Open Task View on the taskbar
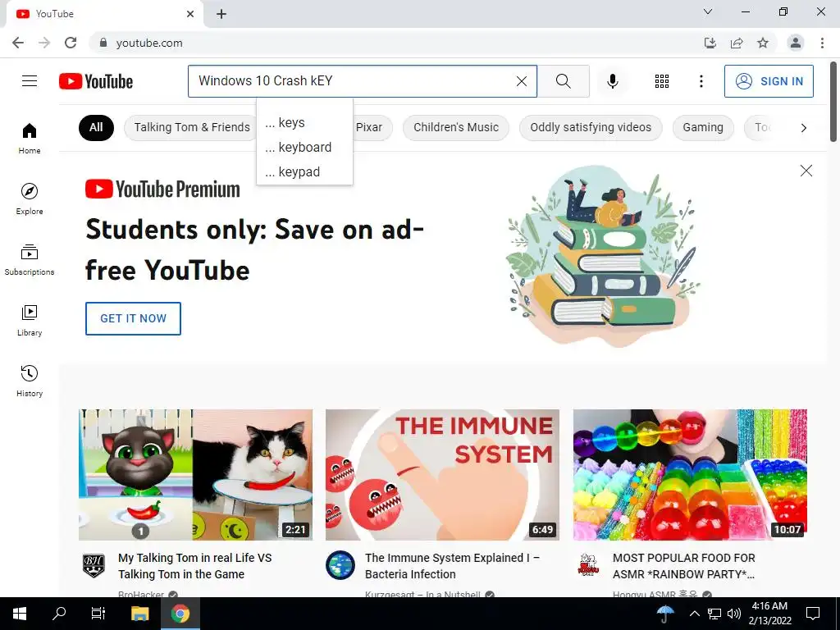The width and height of the screenshot is (840, 630). coord(98,614)
